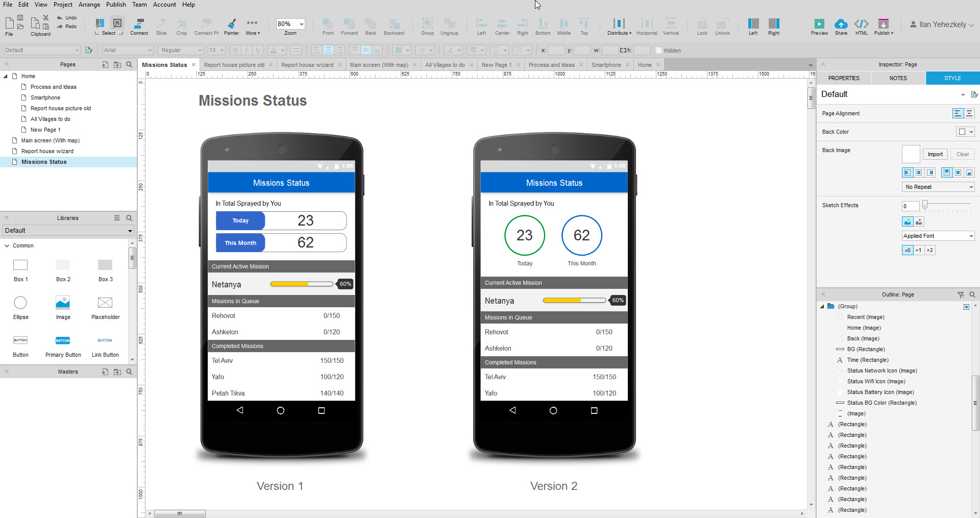The height and width of the screenshot is (518, 980).
Task: Open the No Repeat dropdown
Action: (x=938, y=187)
